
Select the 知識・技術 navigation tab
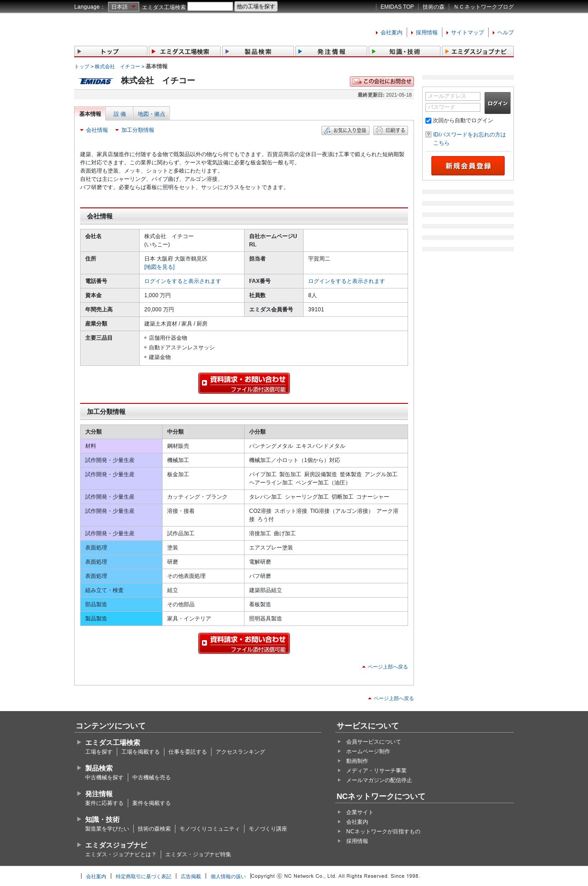pyautogui.click(x=404, y=51)
